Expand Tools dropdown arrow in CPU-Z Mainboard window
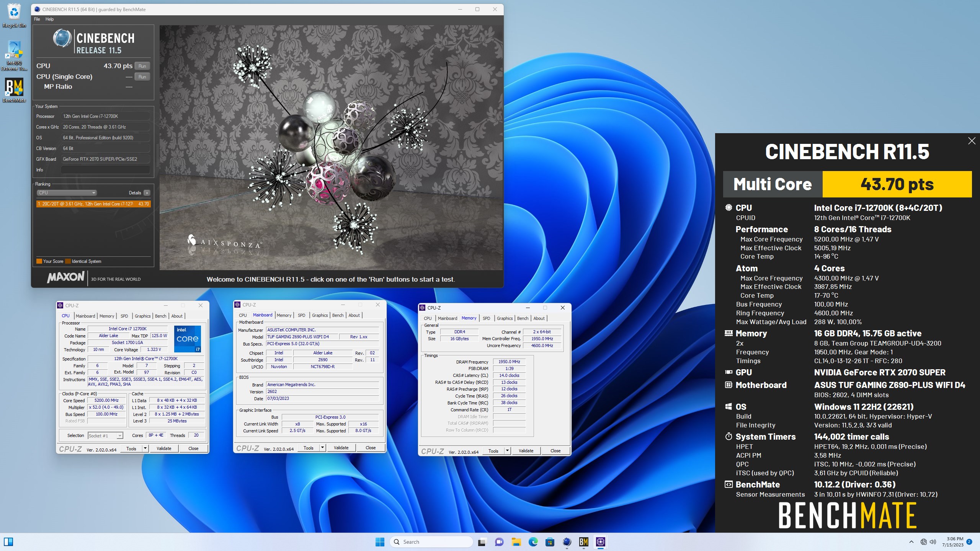 pyautogui.click(x=322, y=448)
